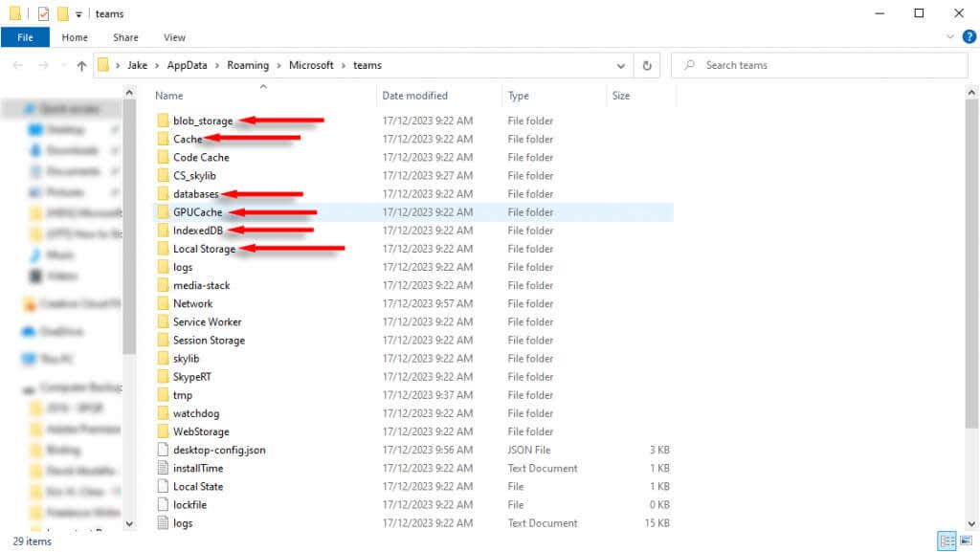Sort files by the Date modified column

point(413,96)
